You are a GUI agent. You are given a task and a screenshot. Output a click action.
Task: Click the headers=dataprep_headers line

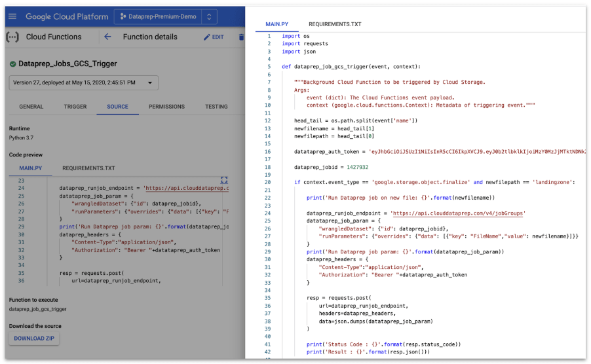click(x=357, y=314)
